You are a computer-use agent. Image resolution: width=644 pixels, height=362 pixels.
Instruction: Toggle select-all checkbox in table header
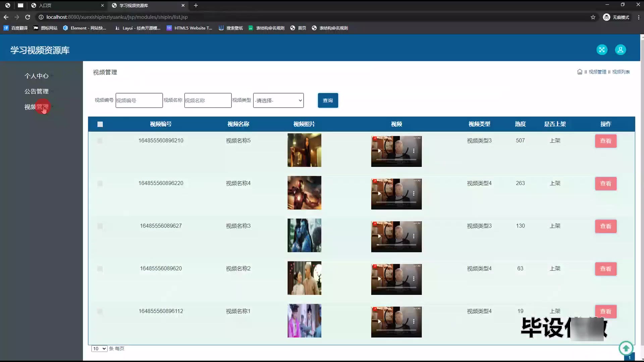(x=100, y=124)
